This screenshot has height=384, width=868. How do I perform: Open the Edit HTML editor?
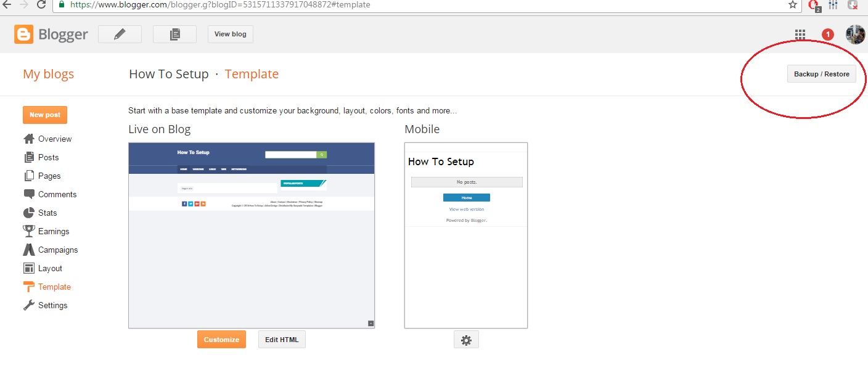click(x=281, y=339)
